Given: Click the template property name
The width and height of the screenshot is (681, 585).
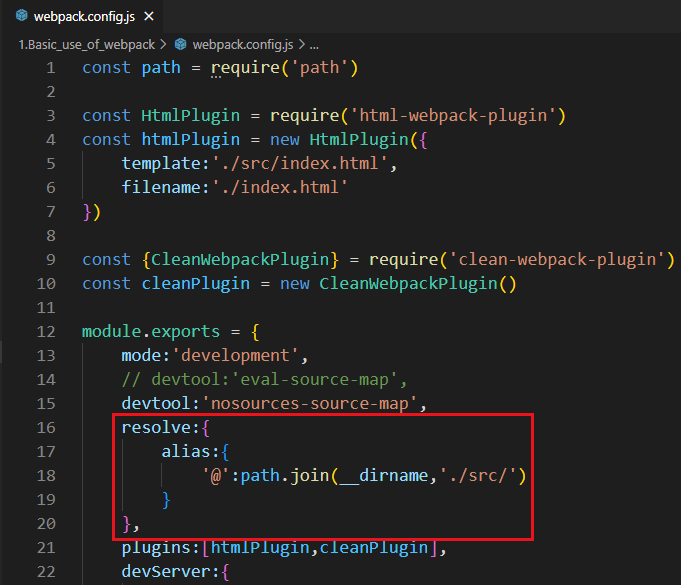Looking at the screenshot, I should [161, 164].
